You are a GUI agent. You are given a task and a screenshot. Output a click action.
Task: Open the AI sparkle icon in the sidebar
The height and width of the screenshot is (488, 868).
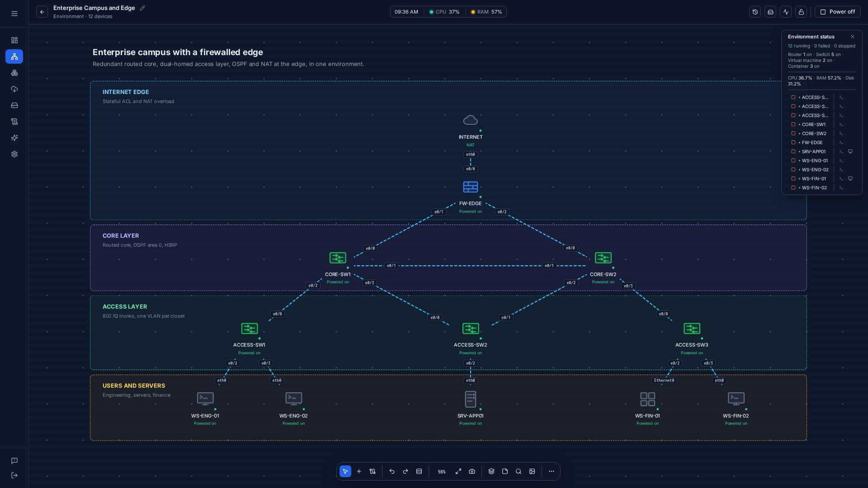click(x=14, y=138)
